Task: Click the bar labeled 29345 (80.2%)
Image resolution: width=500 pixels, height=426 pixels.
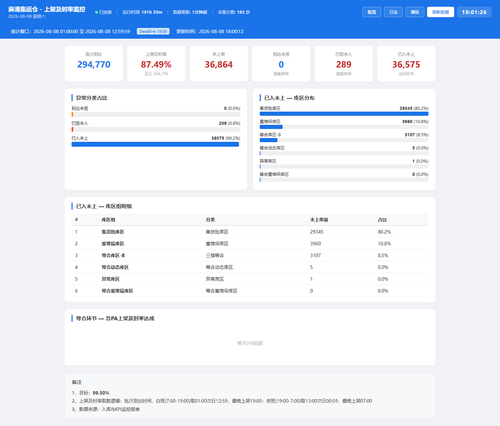Action: pos(344,114)
